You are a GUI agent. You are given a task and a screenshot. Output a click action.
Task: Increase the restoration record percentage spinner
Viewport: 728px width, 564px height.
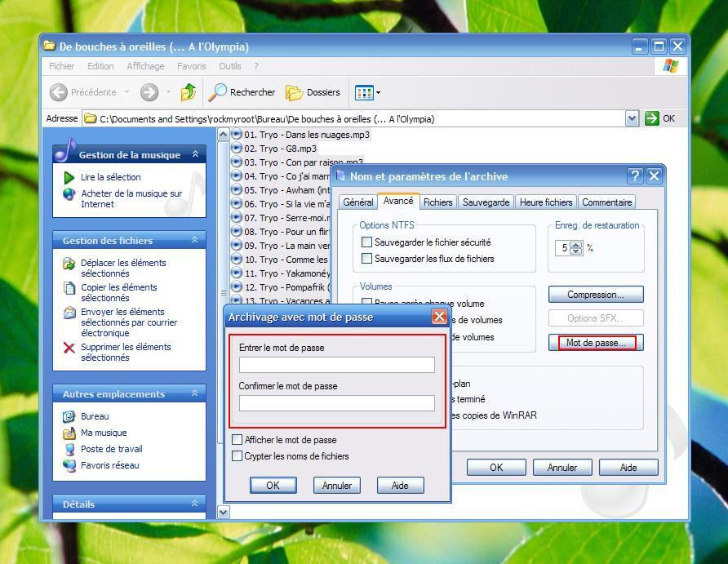click(576, 245)
